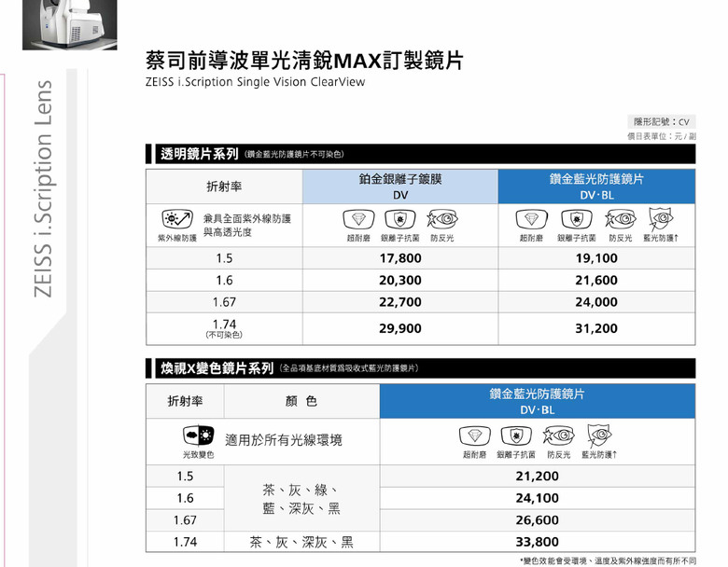Click the Zeiss device photo thumbnail
Image resolution: width=728 pixels, height=567 pixels.
70,24
